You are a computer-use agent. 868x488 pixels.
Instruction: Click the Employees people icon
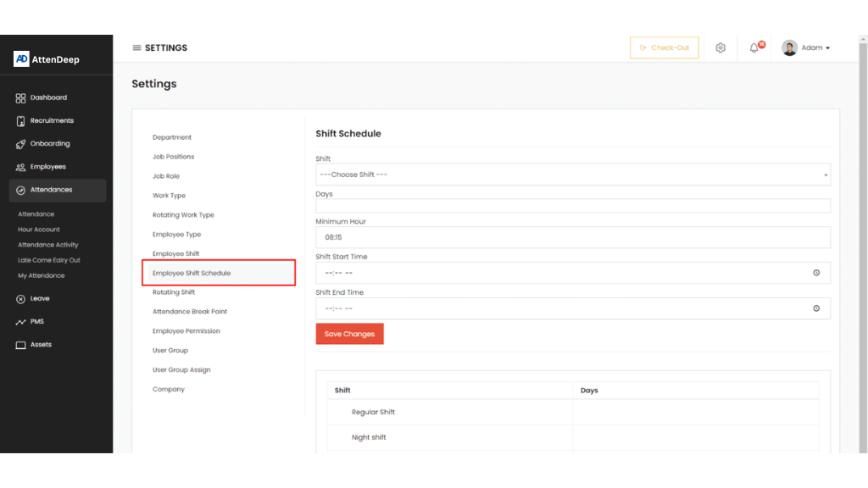pos(21,167)
